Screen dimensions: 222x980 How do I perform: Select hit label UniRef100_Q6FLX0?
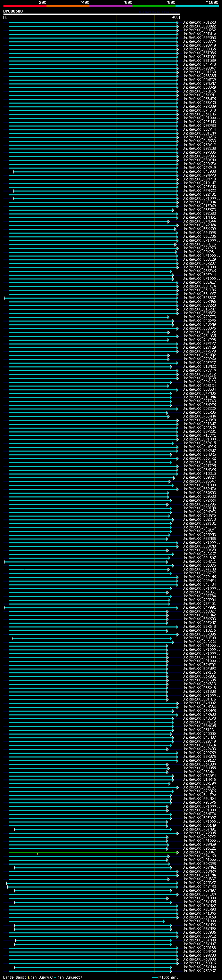(199, 895)
